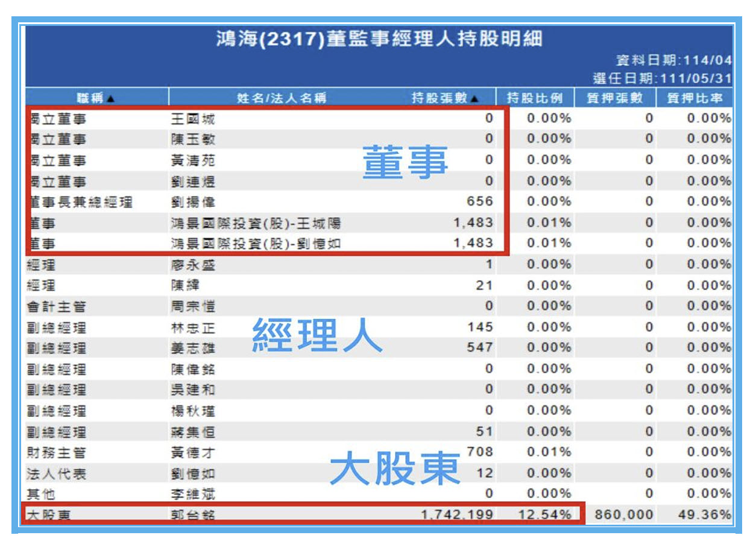
Task: Select the name 黃清苑
Action: [193, 160]
